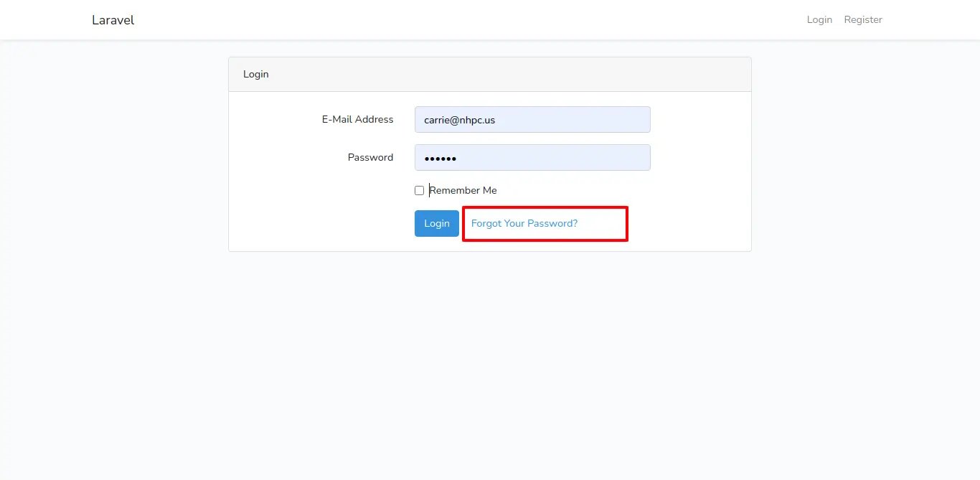
Task: Click the Password field label
Action: (x=370, y=158)
